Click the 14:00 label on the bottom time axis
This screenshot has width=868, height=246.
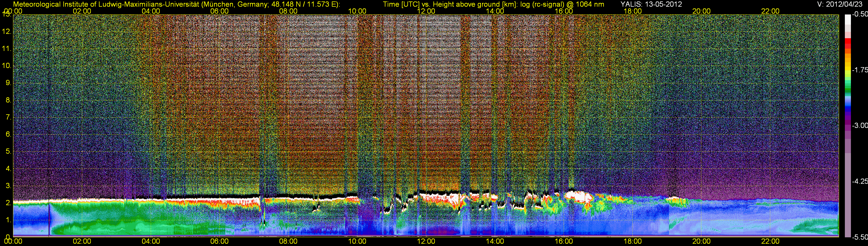coord(495,241)
